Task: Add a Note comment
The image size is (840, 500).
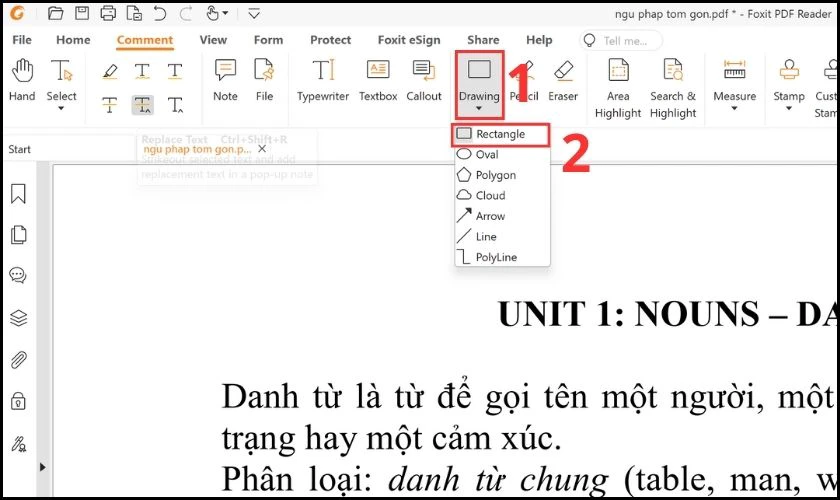Action: click(225, 80)
